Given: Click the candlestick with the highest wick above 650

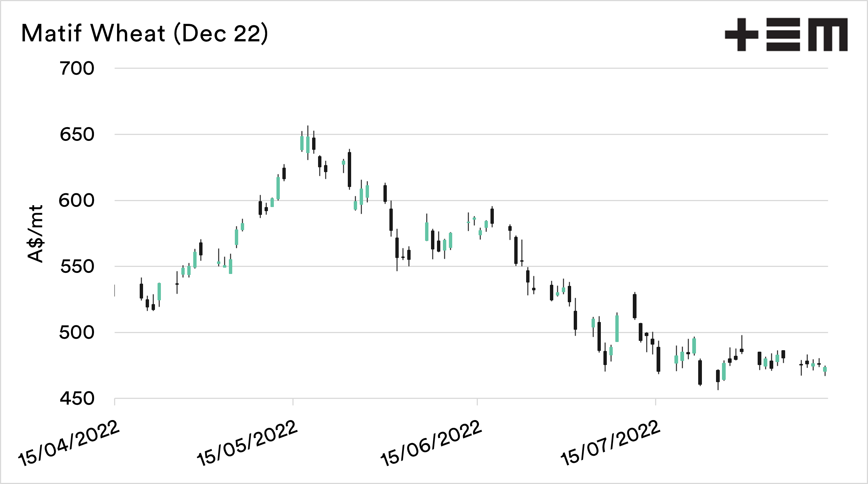Looking at the screenshot, I should (x=308, y=144).
